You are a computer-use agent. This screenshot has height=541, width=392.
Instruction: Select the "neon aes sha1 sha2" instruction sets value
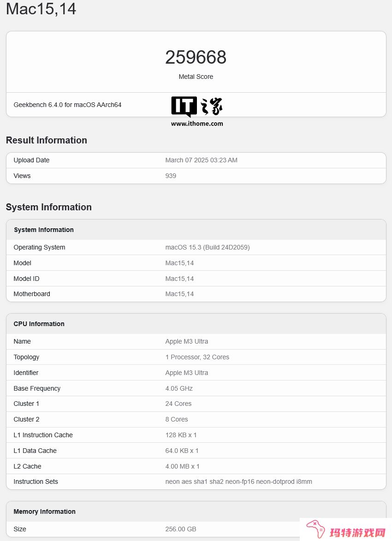pyautogui.click(x=239, y=482)
